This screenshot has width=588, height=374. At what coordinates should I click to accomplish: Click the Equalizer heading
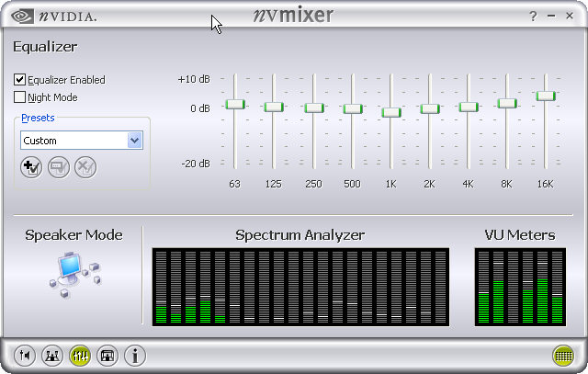45,47
